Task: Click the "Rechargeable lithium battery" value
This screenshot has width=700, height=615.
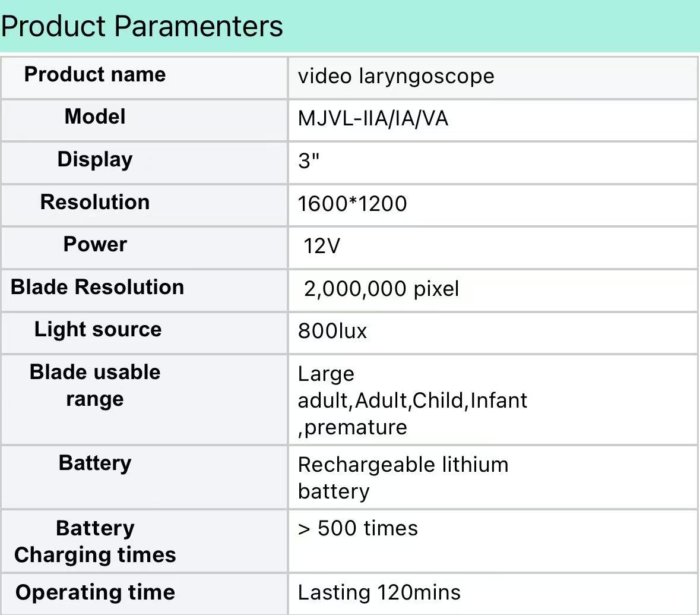Action: click(403, 478)
